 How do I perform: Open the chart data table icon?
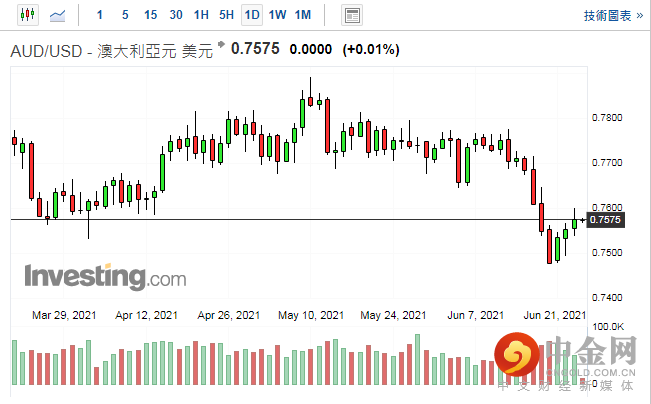[x=351, y=15]
